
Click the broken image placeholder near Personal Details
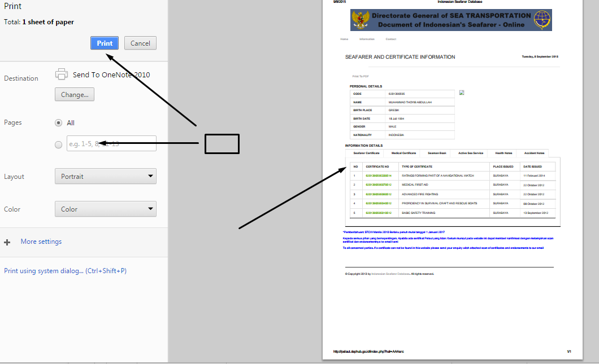tap(462, 93)
